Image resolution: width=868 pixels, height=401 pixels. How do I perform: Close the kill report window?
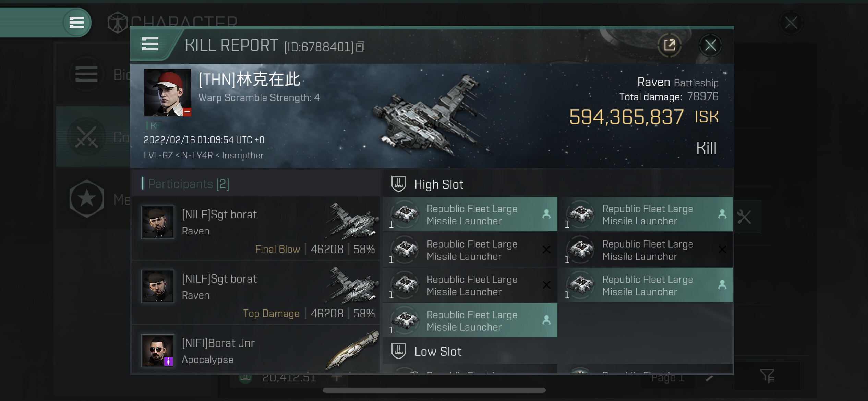click(710, 45)
